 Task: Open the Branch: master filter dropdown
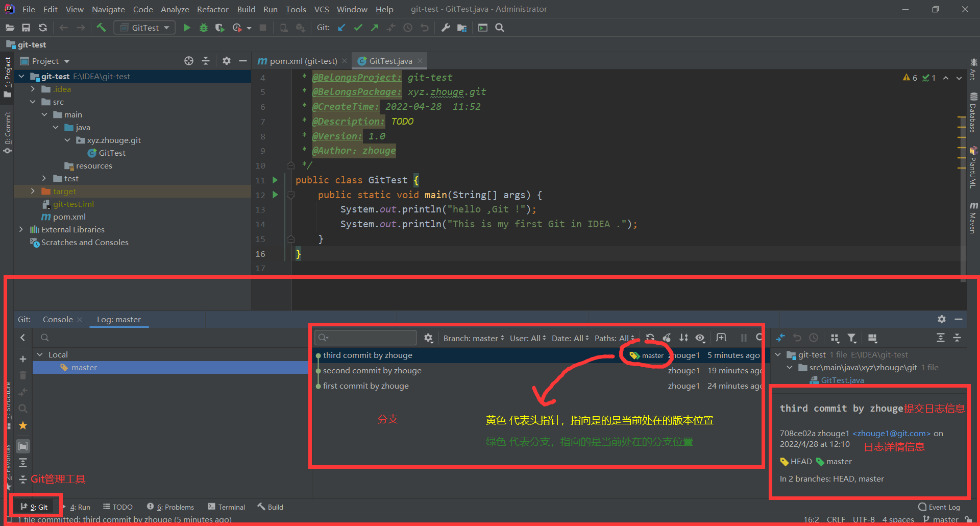[474, 338]
